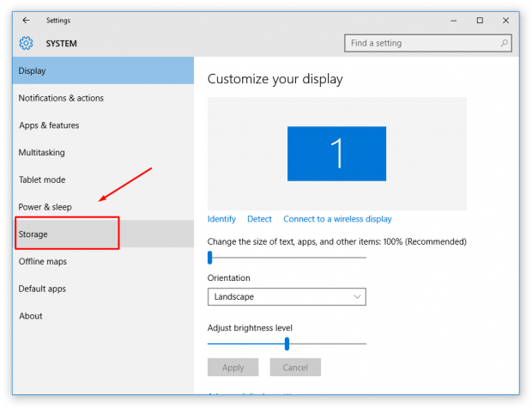Open Notifications & actions settings
Viewport: 532px width, 408px height.
(x=61, y=98)
